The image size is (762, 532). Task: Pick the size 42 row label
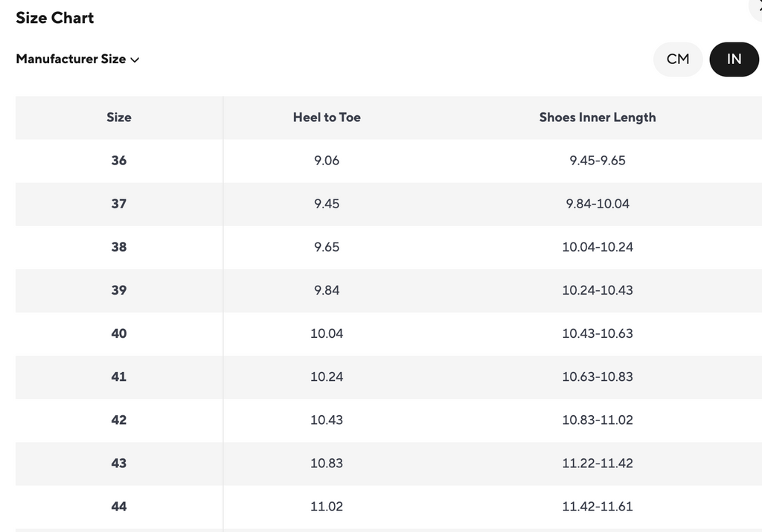pyautogui.click(x=119, y=420)
